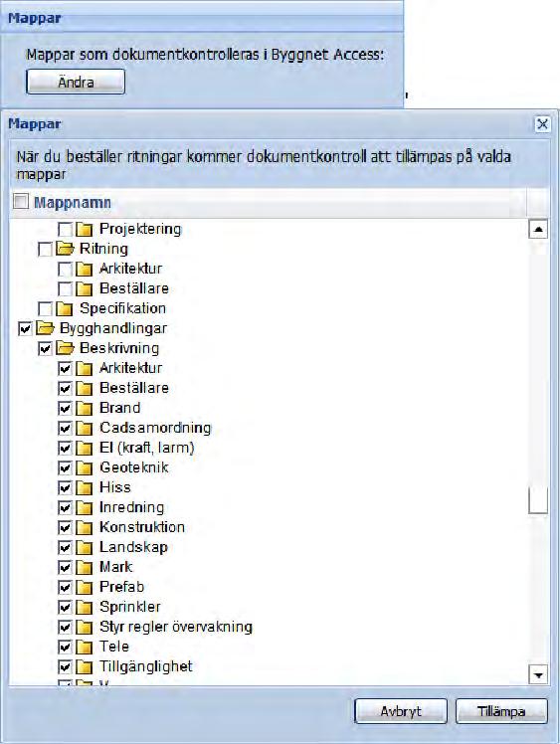560x744 pixels.
Task: Click the Projektering folder icon
Action: [84, 229]
